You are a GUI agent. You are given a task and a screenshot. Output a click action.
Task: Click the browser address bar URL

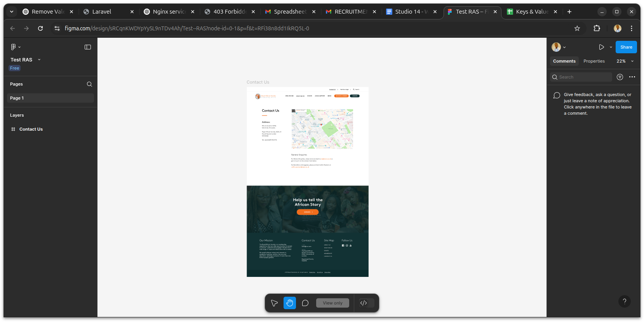pyautogui.click(x=187, y=28)
